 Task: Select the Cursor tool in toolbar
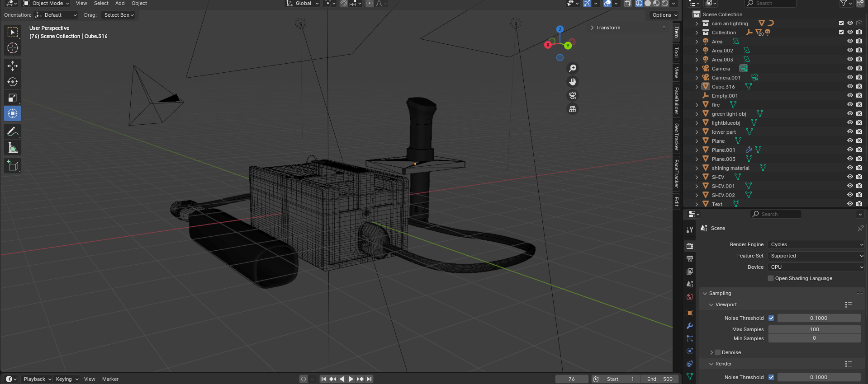13,48
